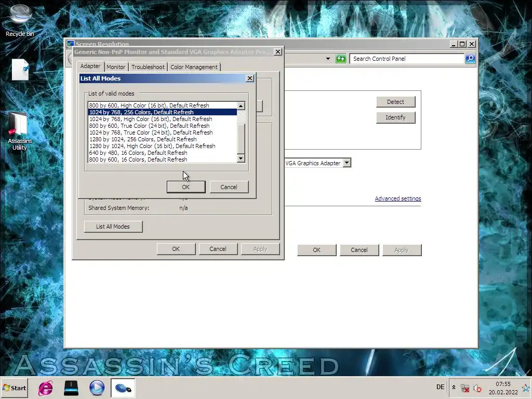The width and height of the screenshot is (532, 399).
Task: Click the List All Modes button
Action: (x=113, y=227)
